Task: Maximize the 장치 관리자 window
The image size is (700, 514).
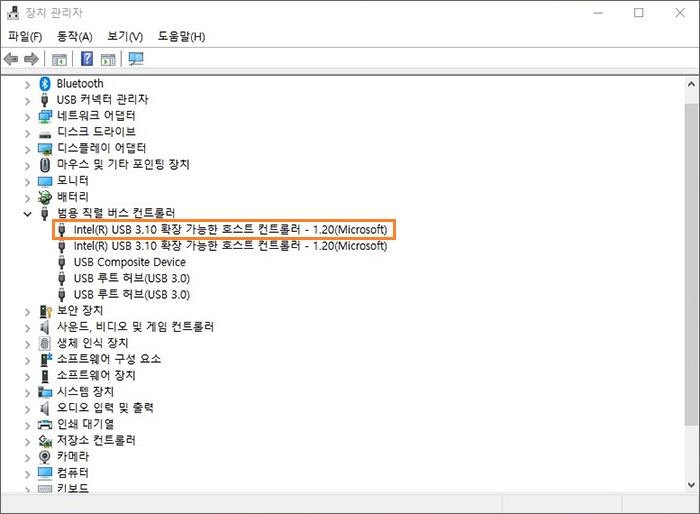Action: click(639, 13)
